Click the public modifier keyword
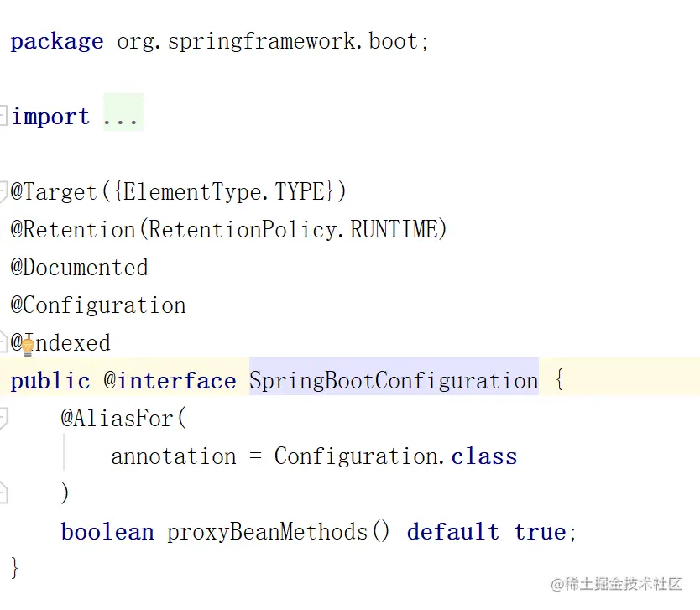Screen dimensions: 700x610 tap(50, 382)
